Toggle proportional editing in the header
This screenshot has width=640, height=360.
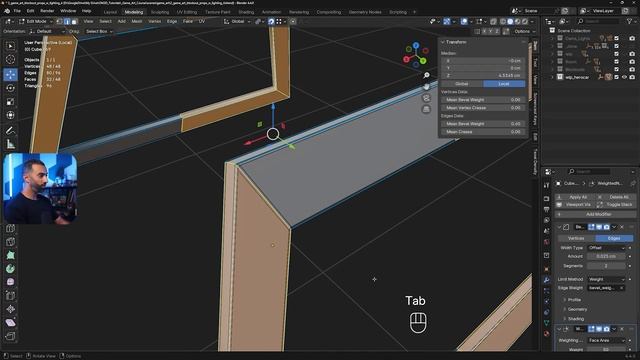pyautogui.click(x=293, y=21)
